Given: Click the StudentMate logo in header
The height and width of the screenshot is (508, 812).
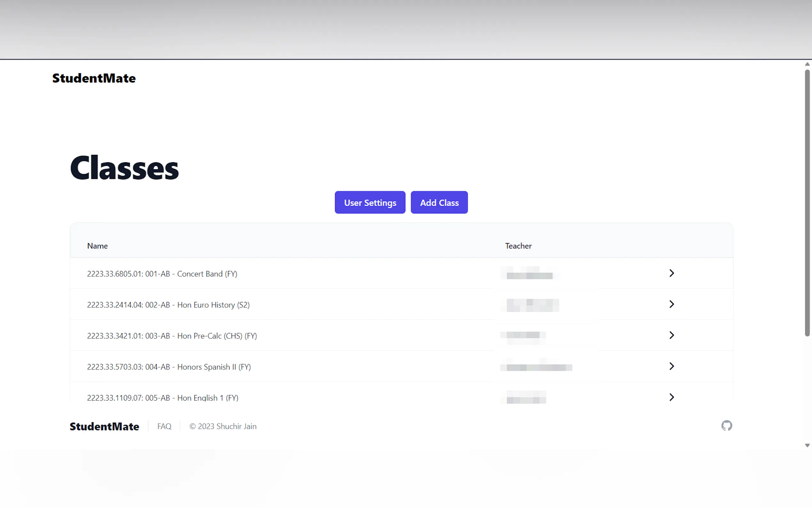Looking at the screenshot, I should click(94, 78).
